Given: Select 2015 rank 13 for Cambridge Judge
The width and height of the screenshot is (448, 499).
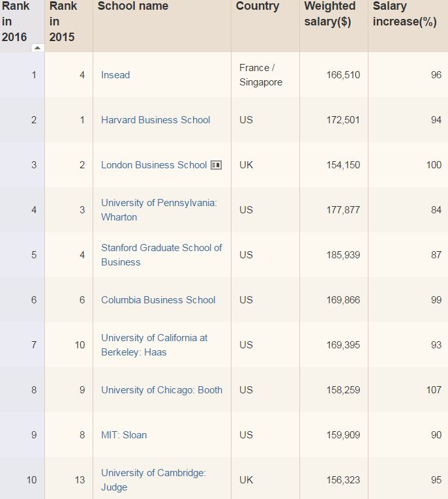Looking at the screenshot, I should 80,480.
